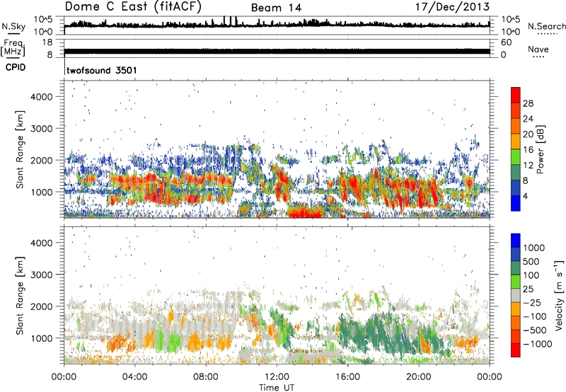Click the 'Beam 14' label
The image size is (566, 392).
(x=276, y=8)
